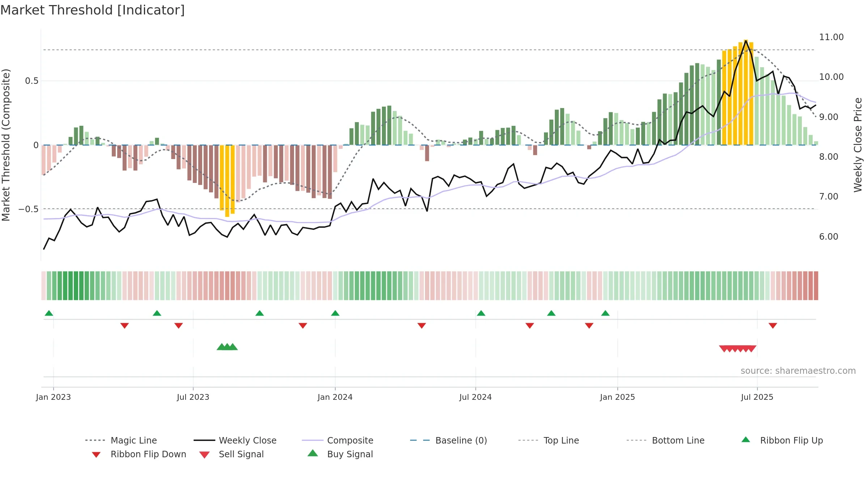Click the green Ribbon Flip Up legend triangle
The height and width of the screenshot is (488, 868).
pyautogui.click(x=746, y=440)
